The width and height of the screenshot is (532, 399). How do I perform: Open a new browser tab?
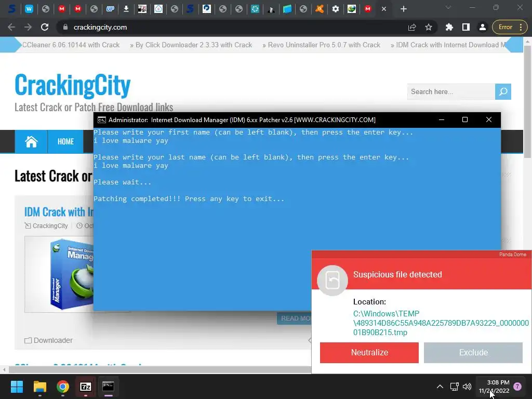tap(403, 9)
